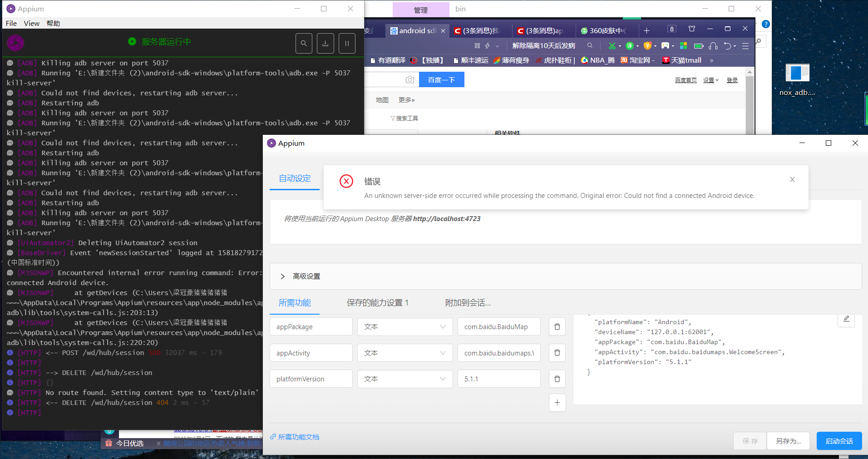Delete the appActivity capability row
Image resolution: width=868 pixels, height=459 pixels.
click(x=557, y=353)
